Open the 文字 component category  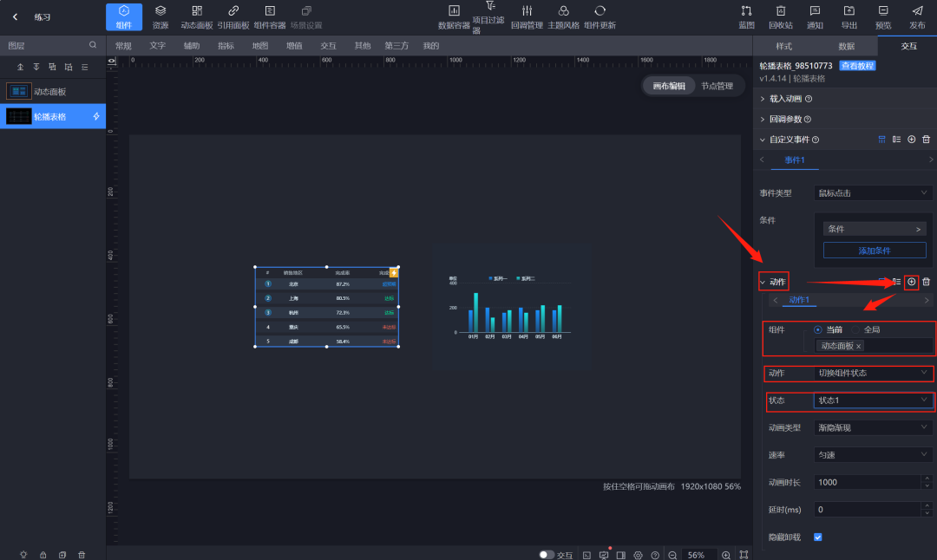coord(157,45)
